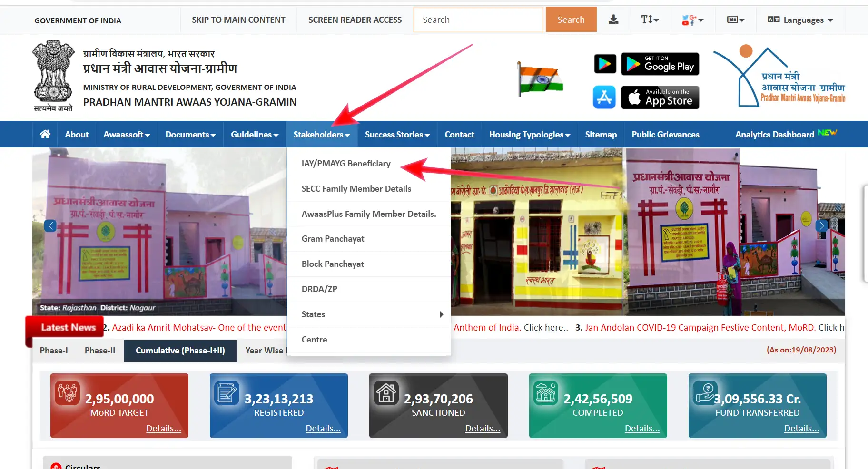Viewport: 868px width, 469px height.
Task: Click the Sanctioned house icon
Action: (x=386, y=392)
